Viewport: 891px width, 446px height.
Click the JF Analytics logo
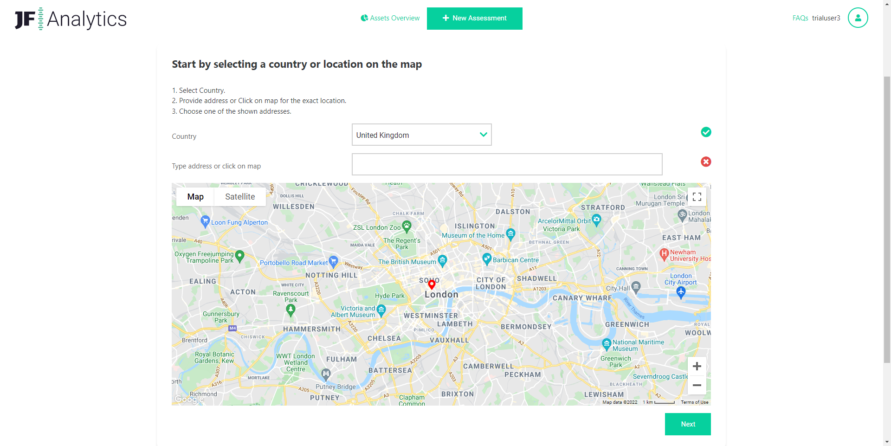(x=71, y=19)
